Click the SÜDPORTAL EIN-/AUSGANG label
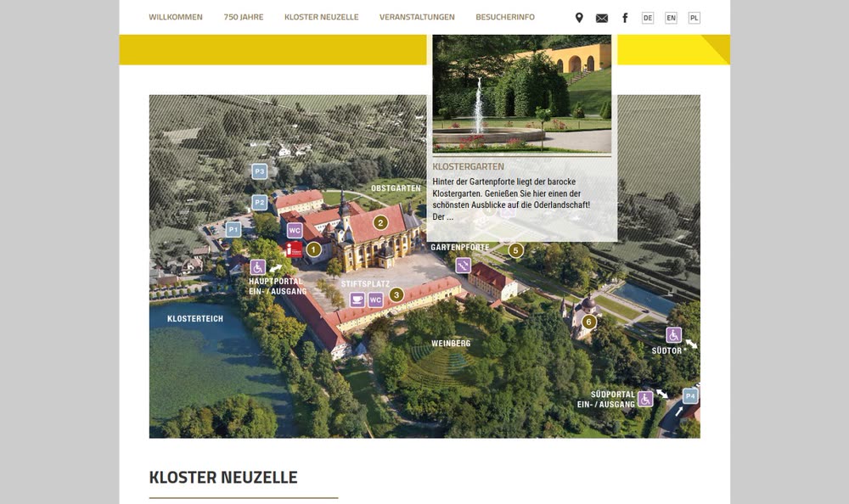 click(606, 400)
